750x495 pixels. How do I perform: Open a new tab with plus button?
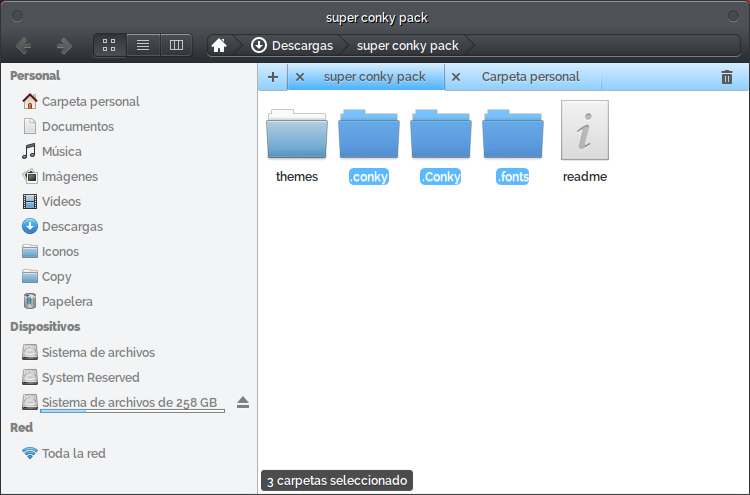point(273,77)
